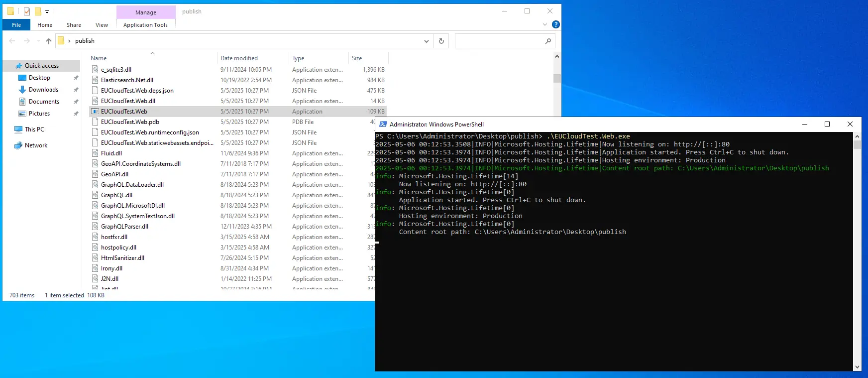Click the PowerShell scrollbar up arrow
The image size is (868, 378).
coord(857,136)
